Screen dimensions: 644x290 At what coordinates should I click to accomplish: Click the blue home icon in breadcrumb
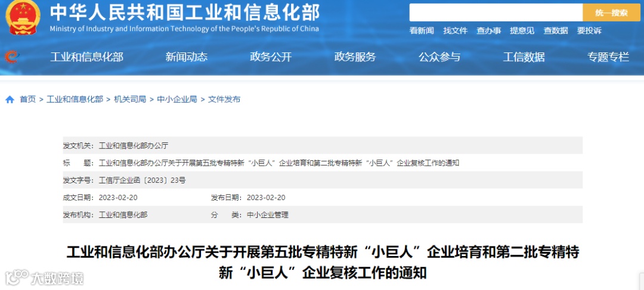tap(10, 99)
